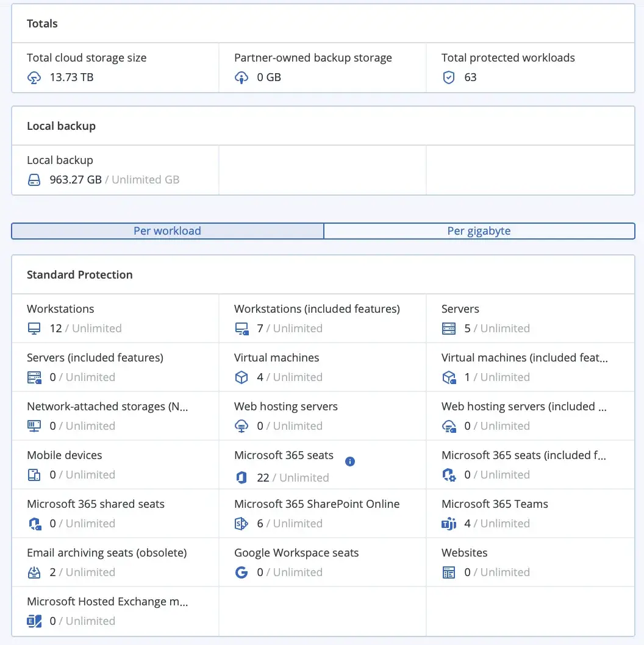The image size is (644, 645).
Task: Click the Standard Protection section header
Action: click(x=79, y=274)
